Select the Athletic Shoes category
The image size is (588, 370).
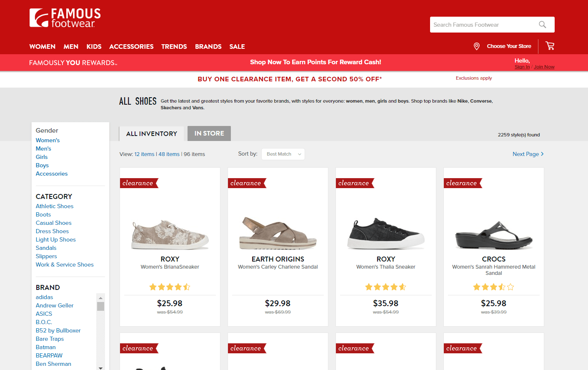coord(55,206)
